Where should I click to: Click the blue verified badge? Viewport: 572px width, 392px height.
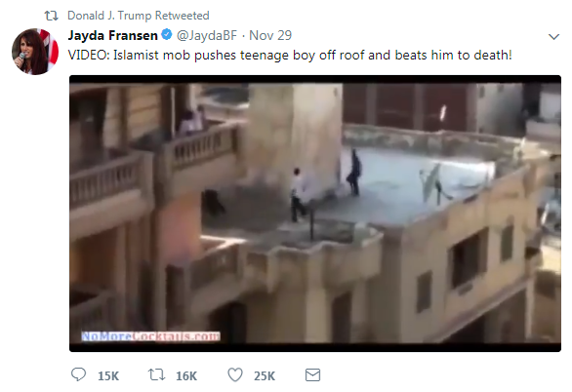(x=167, y=34)
